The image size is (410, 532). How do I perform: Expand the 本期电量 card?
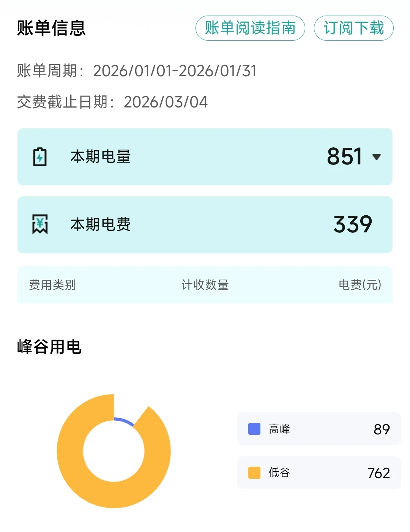(x=205, y=157)
